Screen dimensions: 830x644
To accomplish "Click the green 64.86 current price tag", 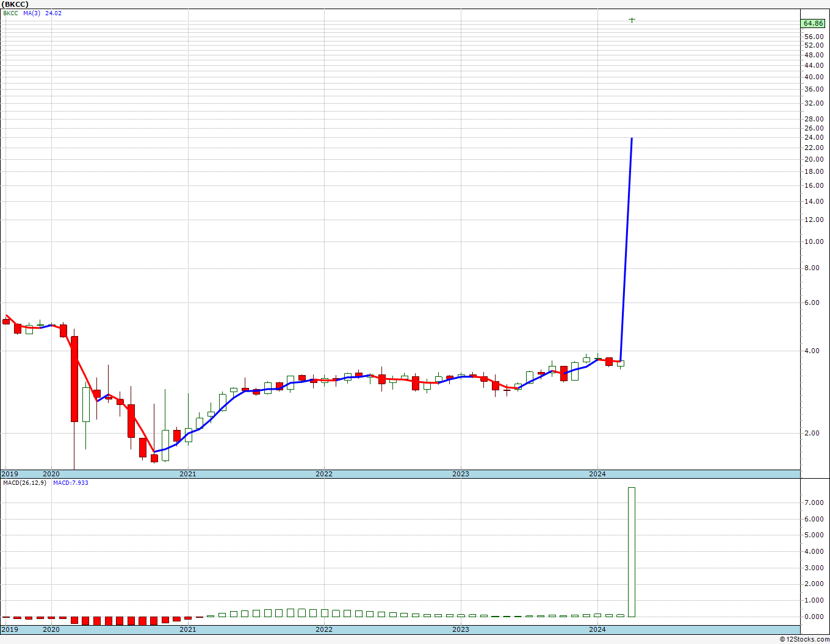I will coord(814,23).
